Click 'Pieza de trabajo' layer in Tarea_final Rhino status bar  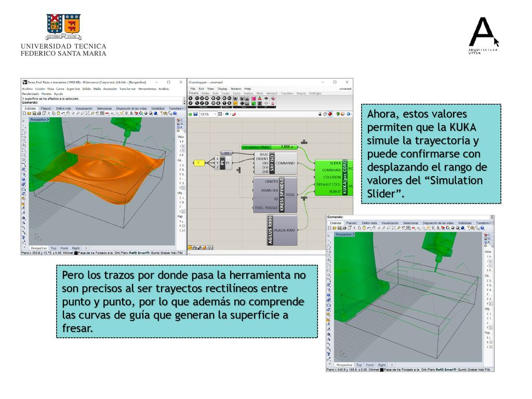point(86,253)
